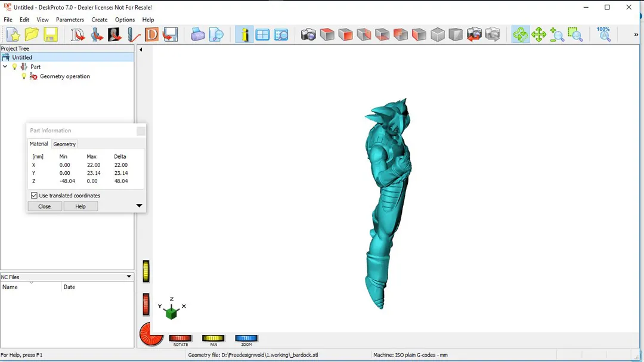Toggle the Geometry operation light bulb
The image size is (644, 362).
(x=24, y=76)
